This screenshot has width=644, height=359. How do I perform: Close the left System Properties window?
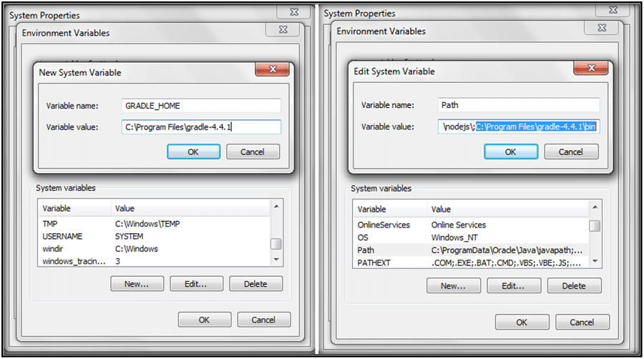294,12
